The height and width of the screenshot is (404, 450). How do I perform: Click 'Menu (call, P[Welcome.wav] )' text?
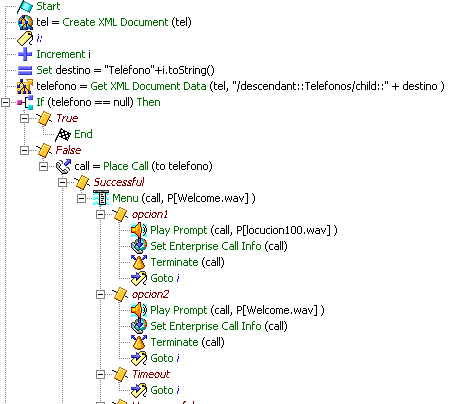(184, 198)
